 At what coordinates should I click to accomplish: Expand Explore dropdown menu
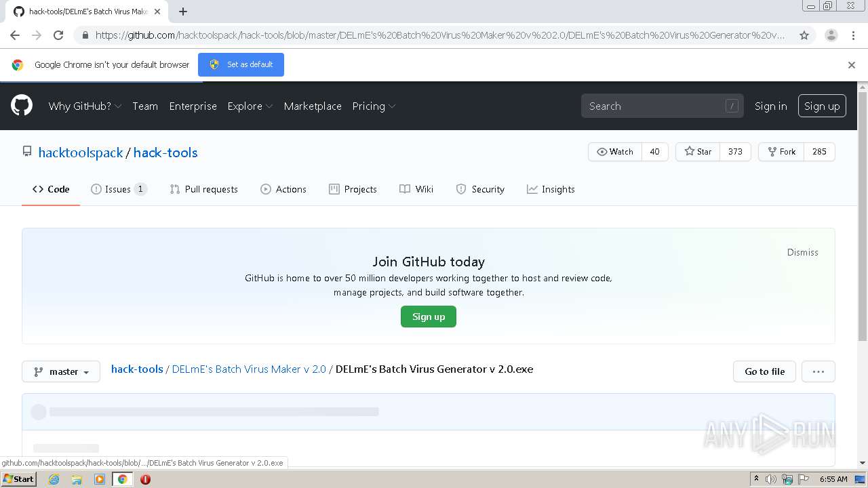tap(250, 106)
